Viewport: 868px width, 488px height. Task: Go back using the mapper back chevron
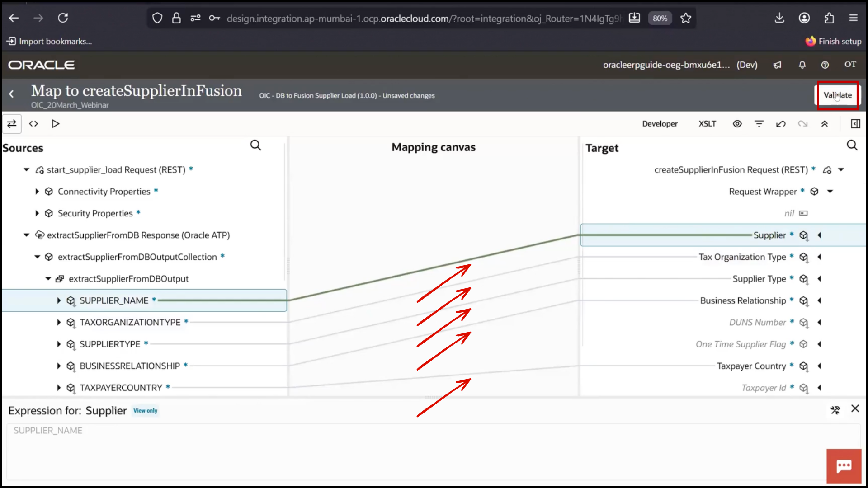11,94
